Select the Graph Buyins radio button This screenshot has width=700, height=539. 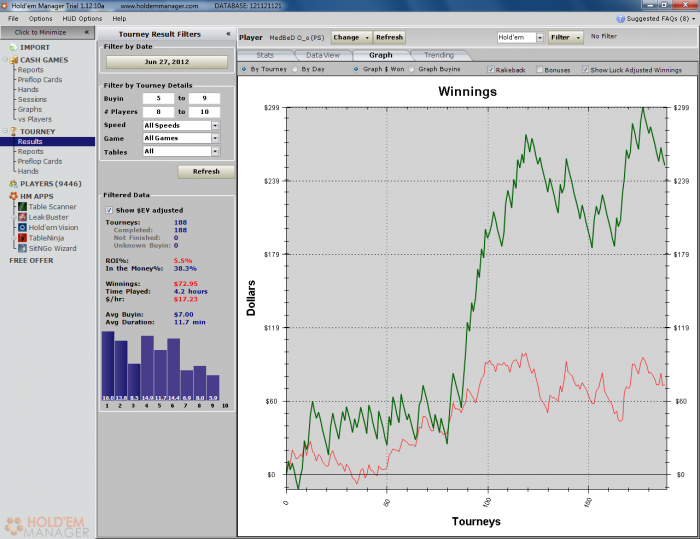[x=412, y=69]
